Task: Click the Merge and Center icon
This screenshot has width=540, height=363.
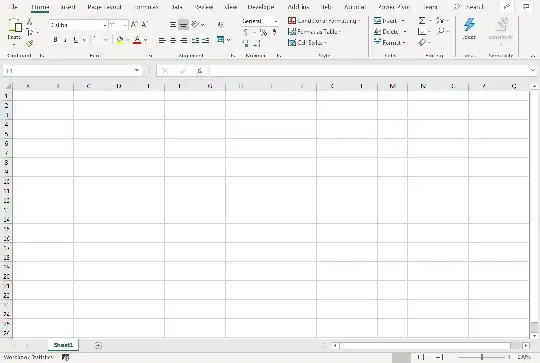Action: [221, 40]
